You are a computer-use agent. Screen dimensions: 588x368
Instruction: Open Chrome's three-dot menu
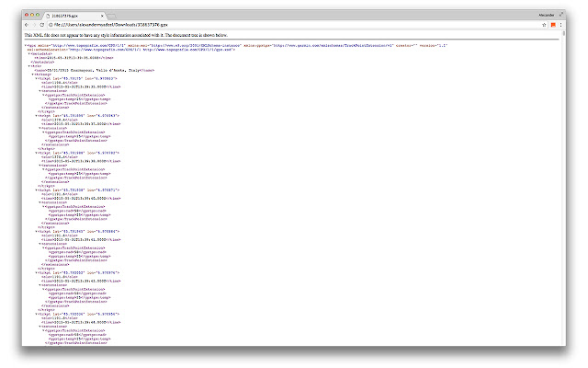point(560,25)
